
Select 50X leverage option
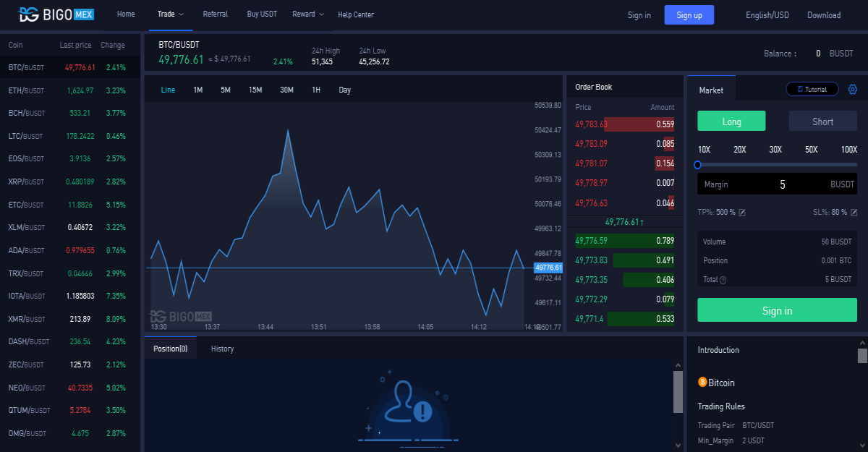[x=812, y=150]
